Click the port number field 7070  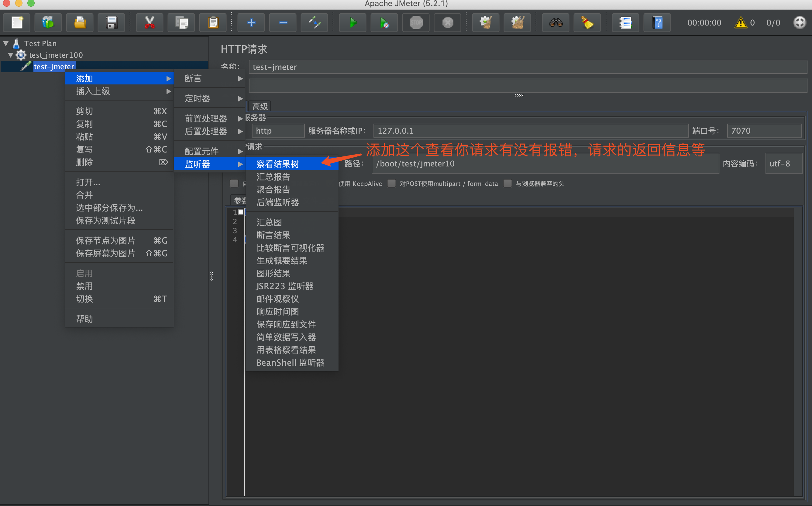pos(765,131)
